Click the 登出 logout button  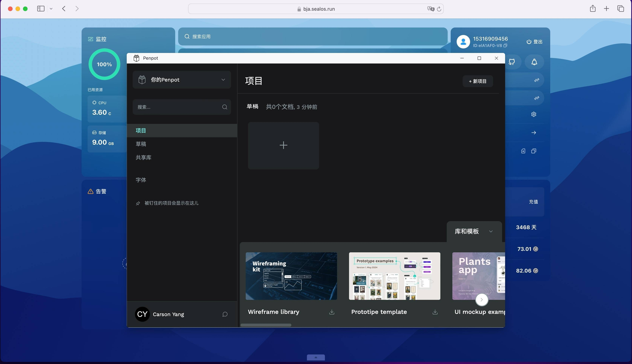point(534,42)
